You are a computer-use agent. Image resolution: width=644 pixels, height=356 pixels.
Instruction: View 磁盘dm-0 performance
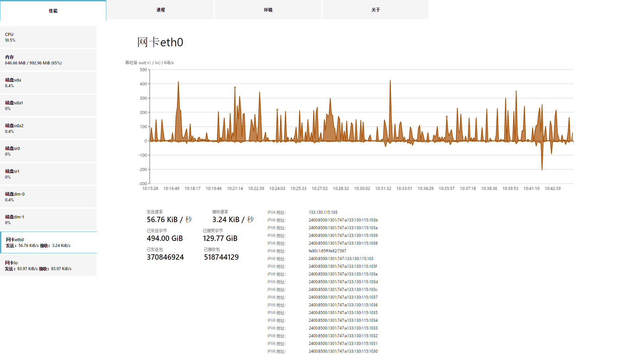[x=48, y=197]
